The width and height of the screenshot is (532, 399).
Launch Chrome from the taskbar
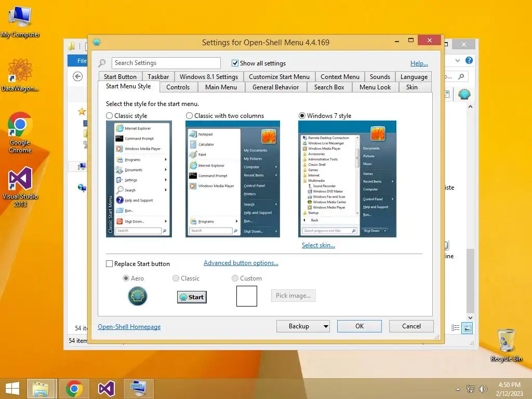coord(74,389)
